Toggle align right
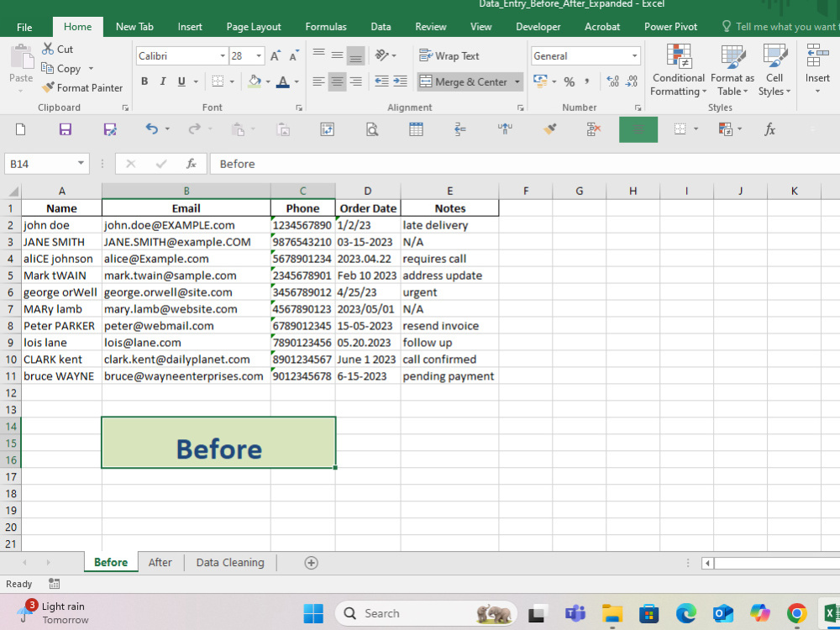 click(x=355, y=81)
